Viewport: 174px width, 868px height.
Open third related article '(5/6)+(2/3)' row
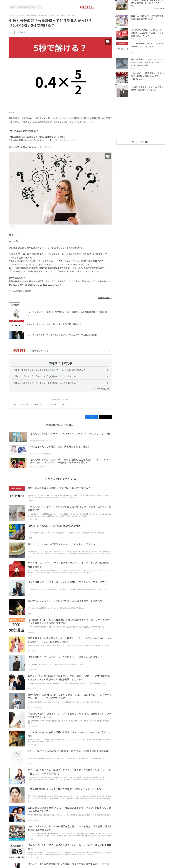[60, 383]
